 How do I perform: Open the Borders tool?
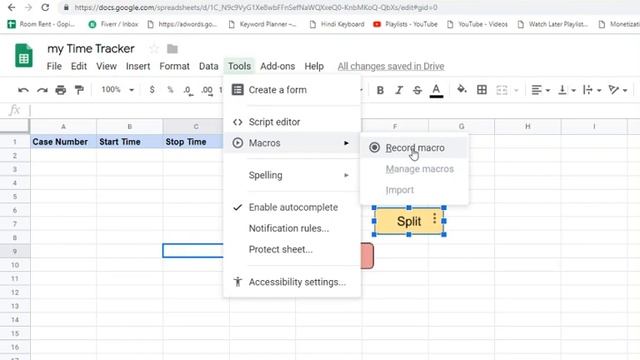coord(482,90)
